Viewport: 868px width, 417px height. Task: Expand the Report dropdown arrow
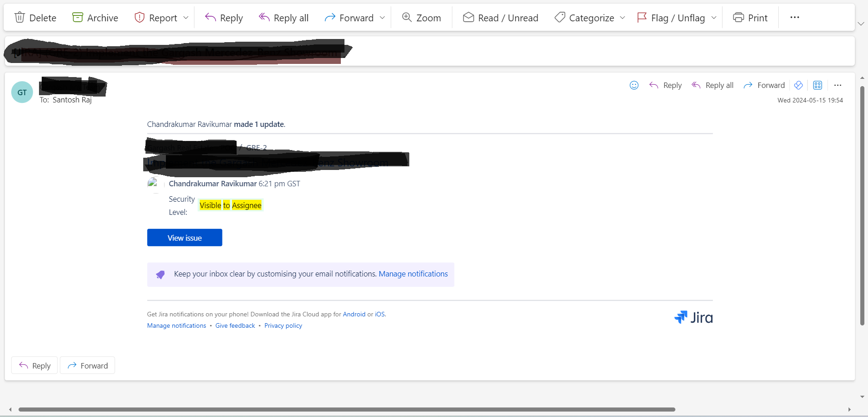point(186,18)
